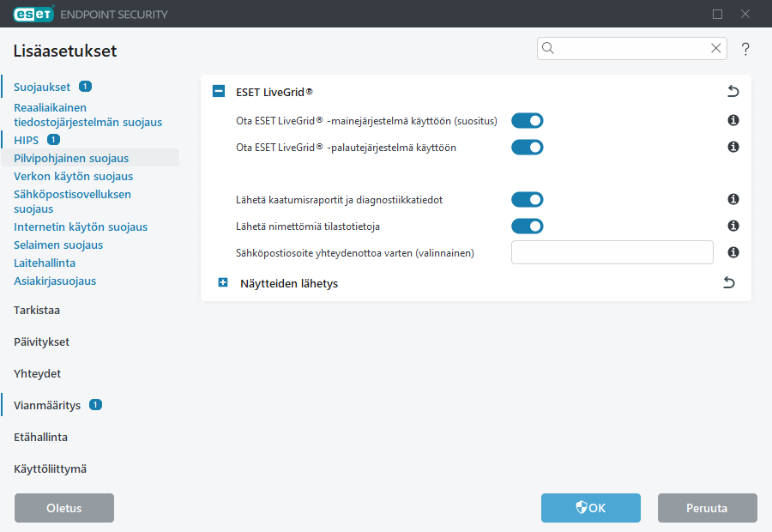Click the Oletus button
The width and height of the screenshot is (772, 532).
64,508
